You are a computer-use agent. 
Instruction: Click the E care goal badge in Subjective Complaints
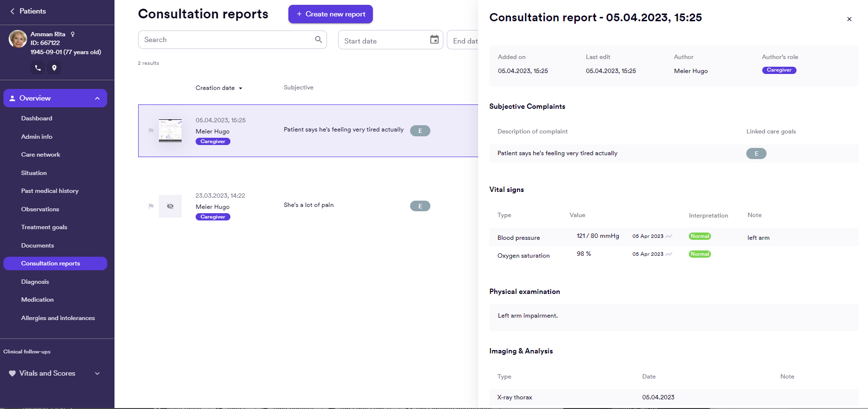point(756,154)
